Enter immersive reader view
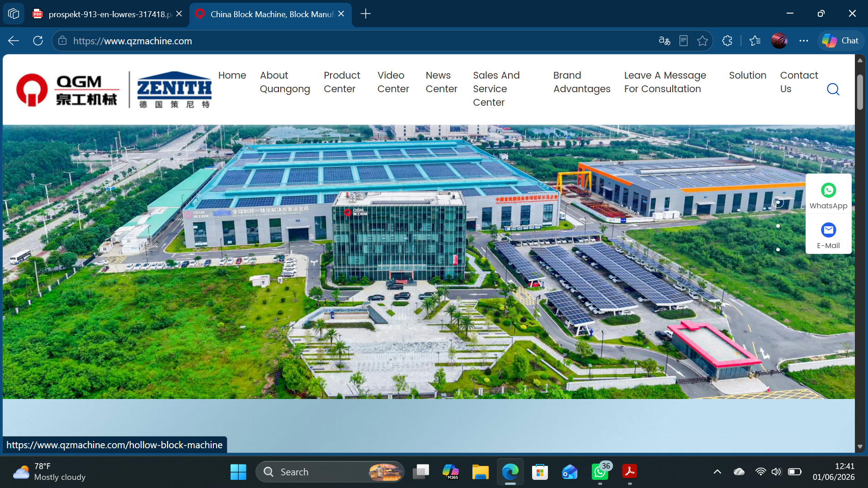This screenshot has height=488, width=868. [684, 41]
